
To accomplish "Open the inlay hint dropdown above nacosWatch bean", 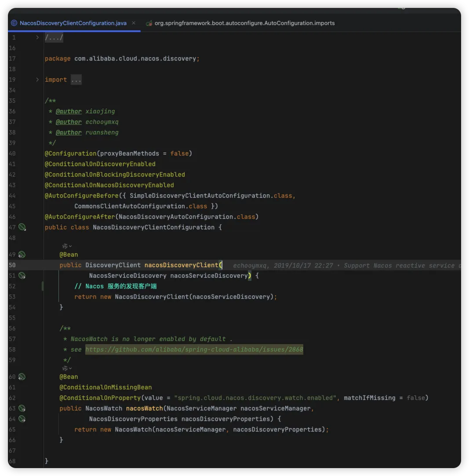I will coord(67,368).
